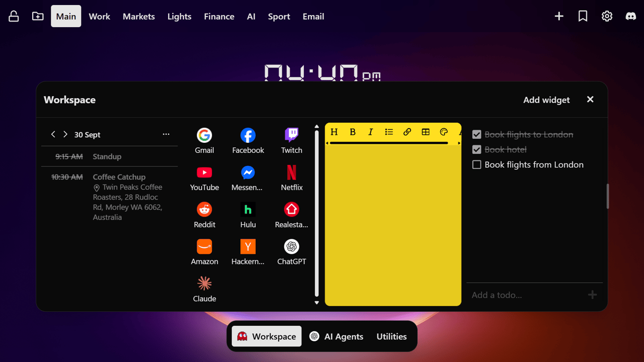Uncheck Book flights to London todo
Screen dimensions: 644x362
coord(476,134)
